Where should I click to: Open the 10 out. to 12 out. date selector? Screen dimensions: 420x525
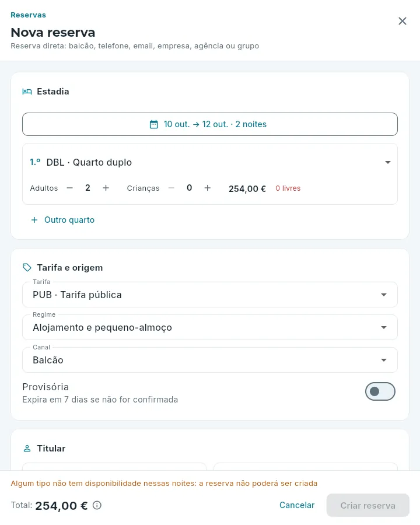(210, 124)
